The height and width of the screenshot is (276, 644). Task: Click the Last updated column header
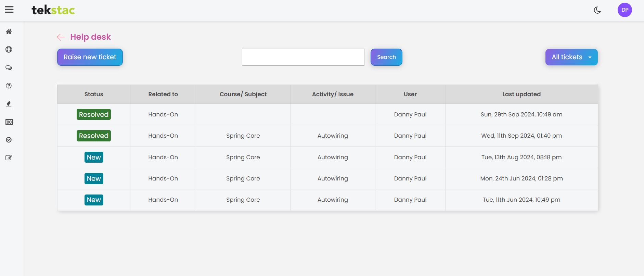pos(521,94)
